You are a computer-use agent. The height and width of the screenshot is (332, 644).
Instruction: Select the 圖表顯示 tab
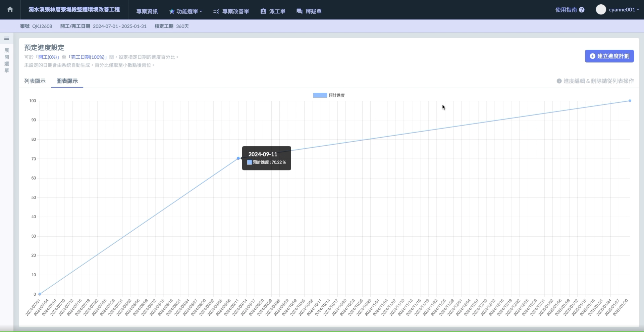pos(67,81)
